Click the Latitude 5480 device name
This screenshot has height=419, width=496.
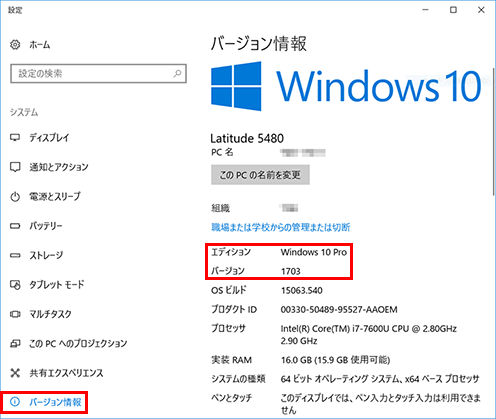(x=247, y=138)
